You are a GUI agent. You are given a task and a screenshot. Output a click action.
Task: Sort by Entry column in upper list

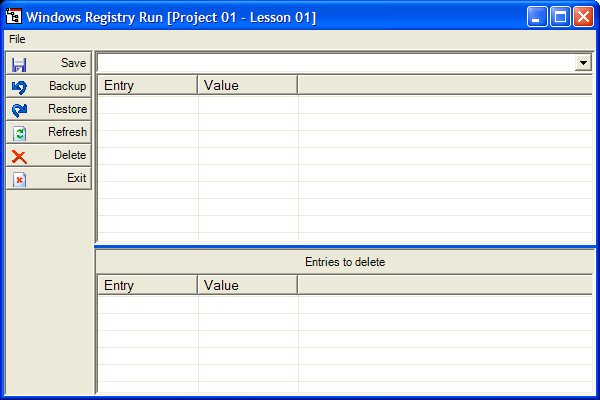(x=147, y=85)
